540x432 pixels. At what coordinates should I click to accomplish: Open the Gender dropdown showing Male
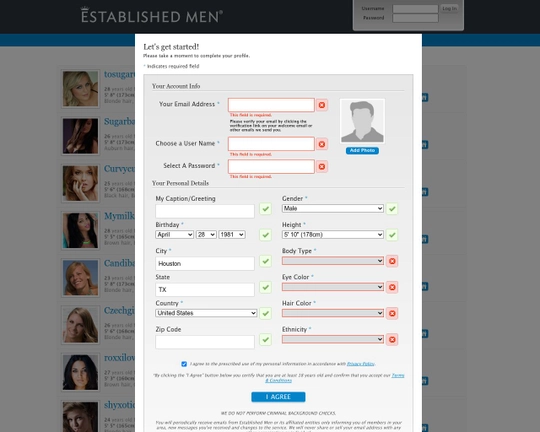(333, 208)
